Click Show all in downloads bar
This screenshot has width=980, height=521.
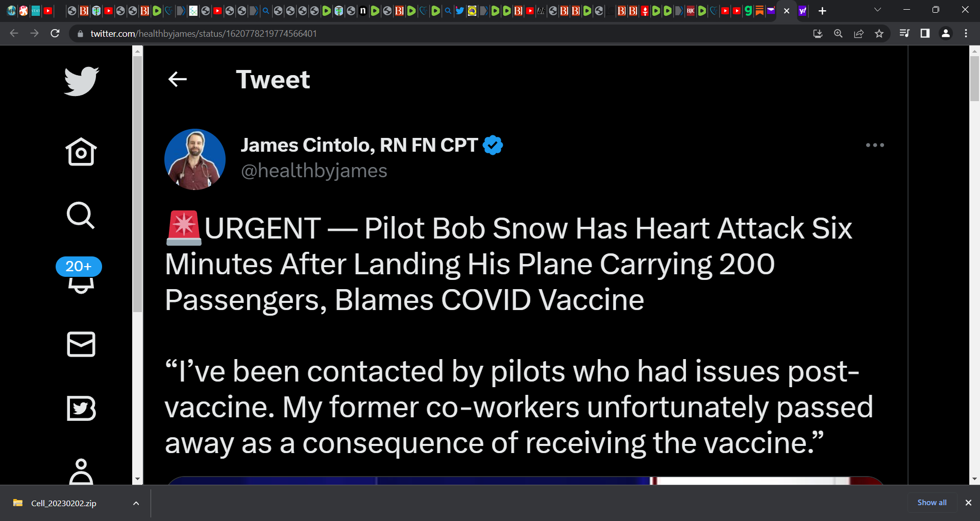(931, 503)
